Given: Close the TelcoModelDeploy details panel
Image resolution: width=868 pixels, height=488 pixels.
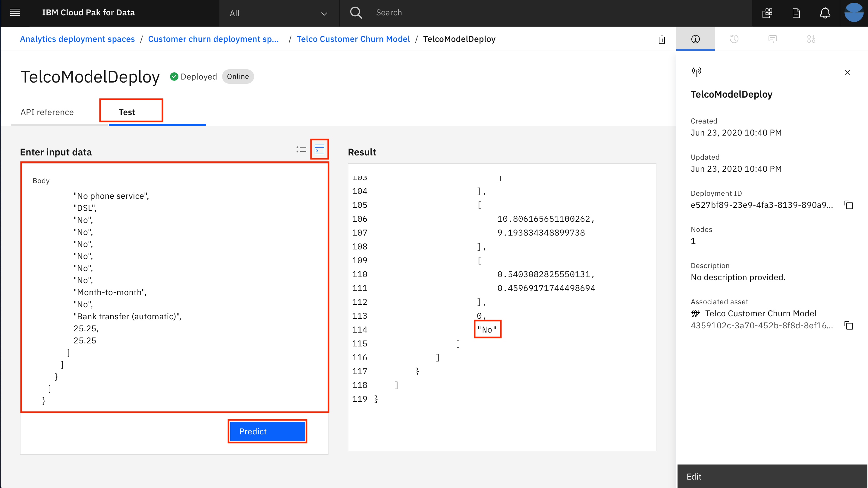Looking at the screenshot, I should [848, 72].
